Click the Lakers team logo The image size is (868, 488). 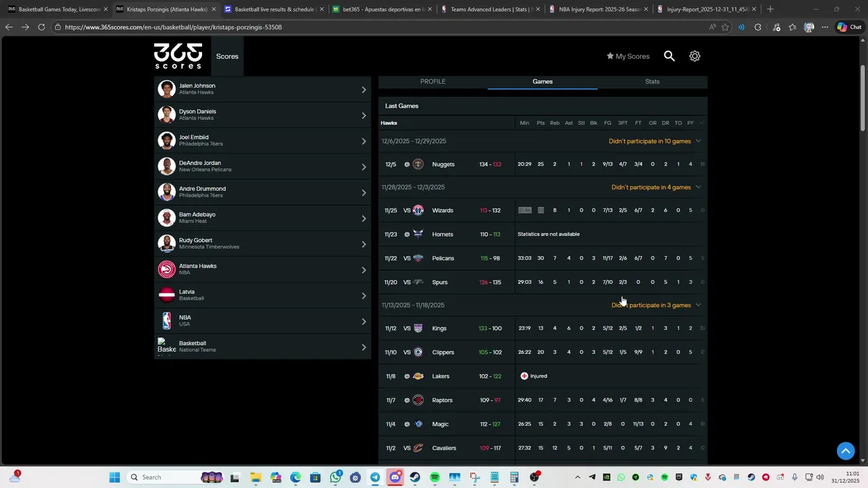tap(418, 376)
